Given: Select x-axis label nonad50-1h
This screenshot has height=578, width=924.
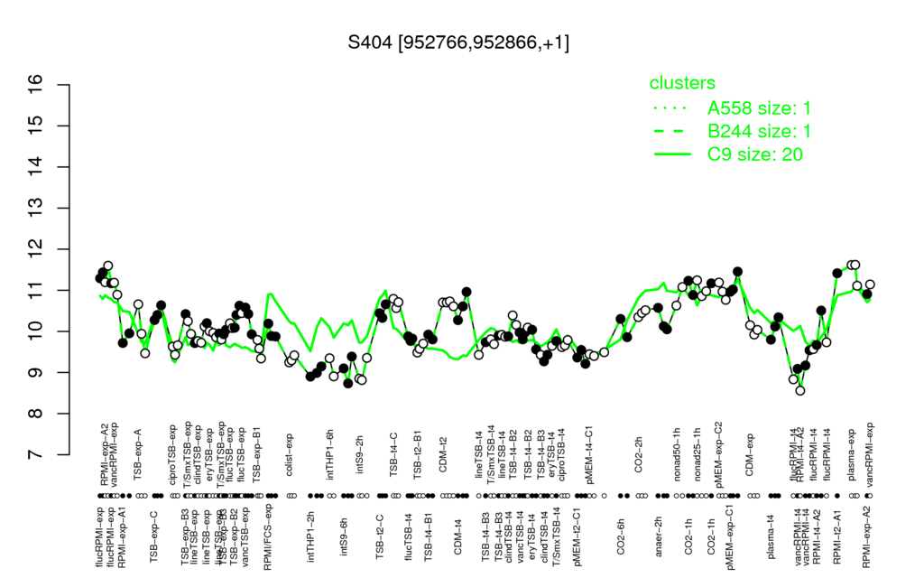Looking at the screenshot, I should (678, 454).
